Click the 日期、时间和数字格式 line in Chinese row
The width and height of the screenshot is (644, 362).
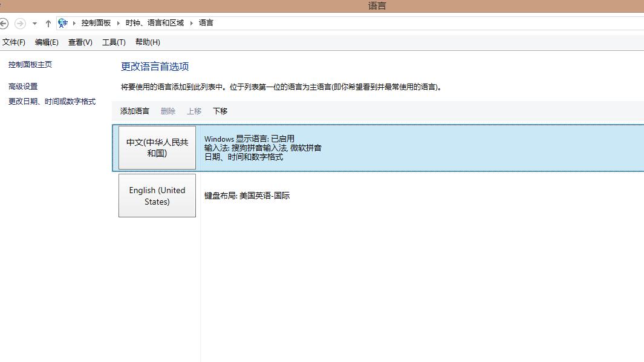(x=244, y=157)
